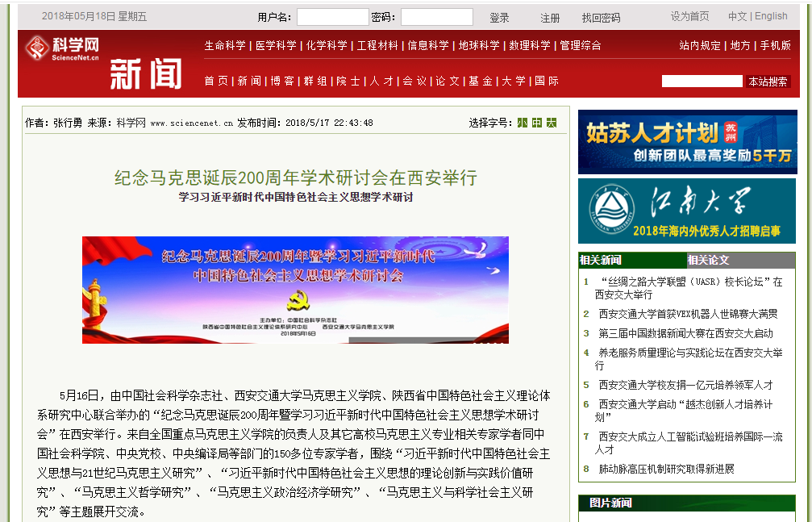This screenshot has height=522, width=812.
Task: Open 生命科学 in the top menu
Action: [x=225, y=45]
